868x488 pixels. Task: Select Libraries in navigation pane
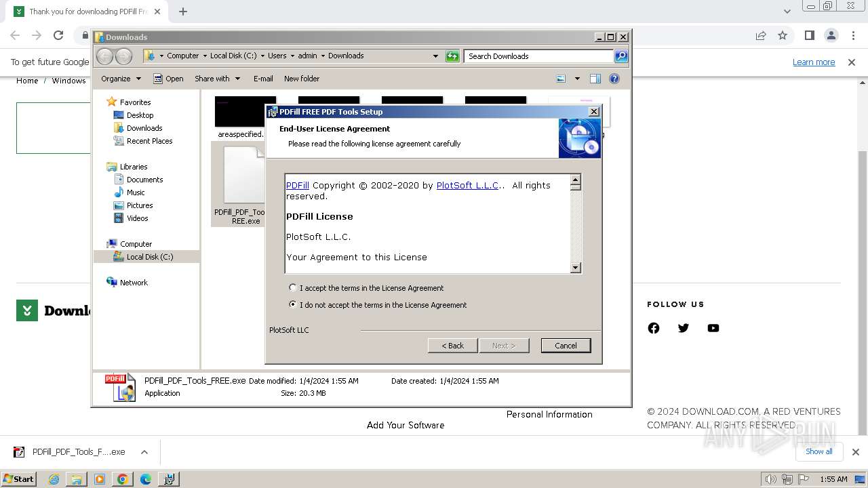tap(134, 167)
